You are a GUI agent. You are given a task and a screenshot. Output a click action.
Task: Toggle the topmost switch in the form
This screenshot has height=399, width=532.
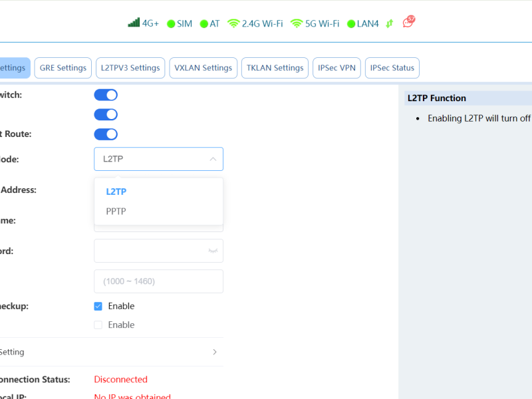[x=106, y=95]
